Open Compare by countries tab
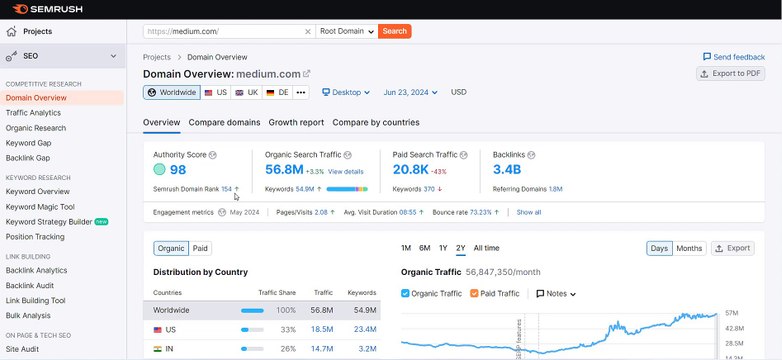Screen dimensions: 782x360 (x=376, y=123)
